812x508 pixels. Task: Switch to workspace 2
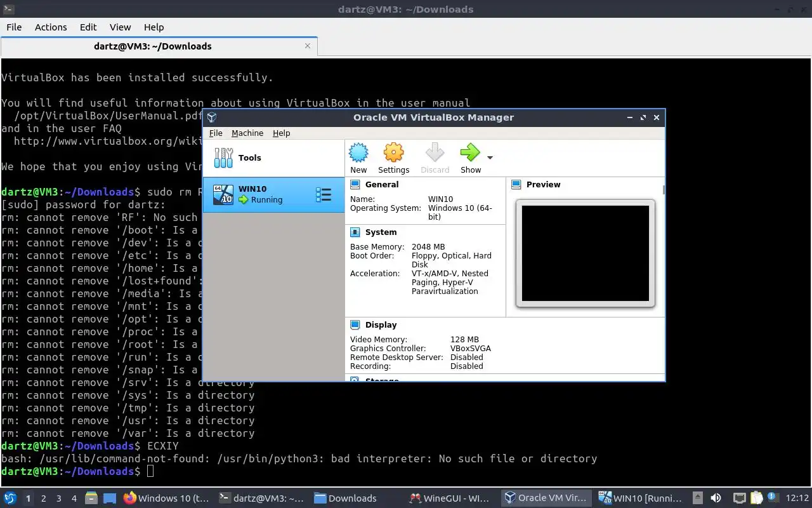[x=44, y=498]
